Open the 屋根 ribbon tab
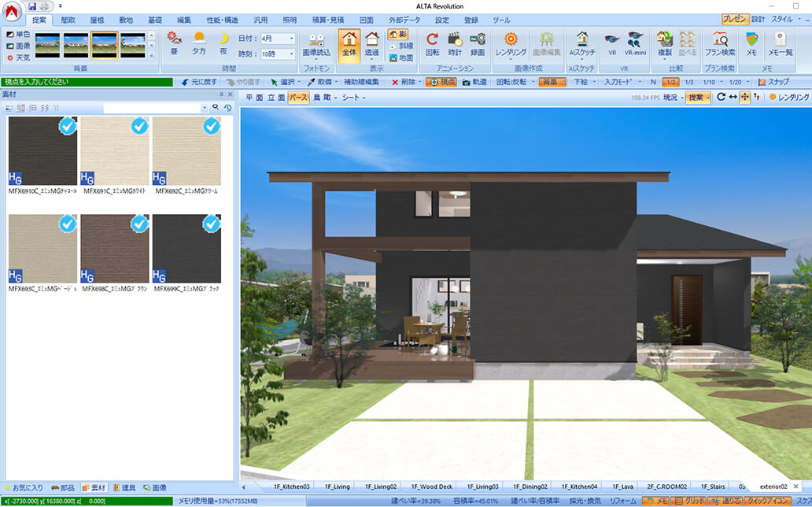 click(x=98, y=20)
